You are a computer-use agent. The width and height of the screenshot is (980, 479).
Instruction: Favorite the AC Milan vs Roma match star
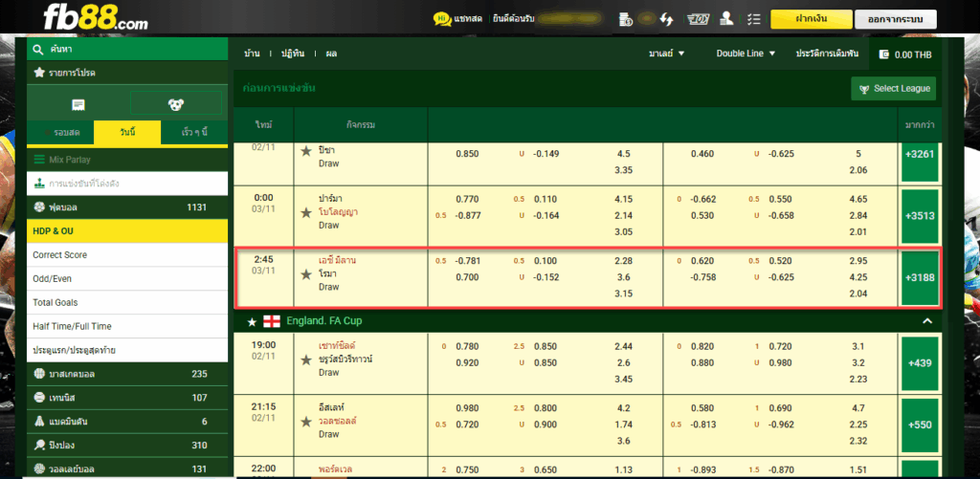pos(306,274)
